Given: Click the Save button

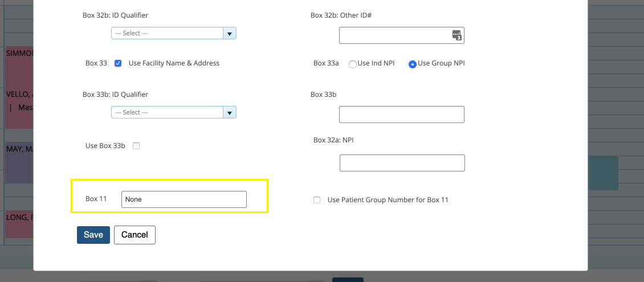Looking at the screenshot, I should (93, 235).
